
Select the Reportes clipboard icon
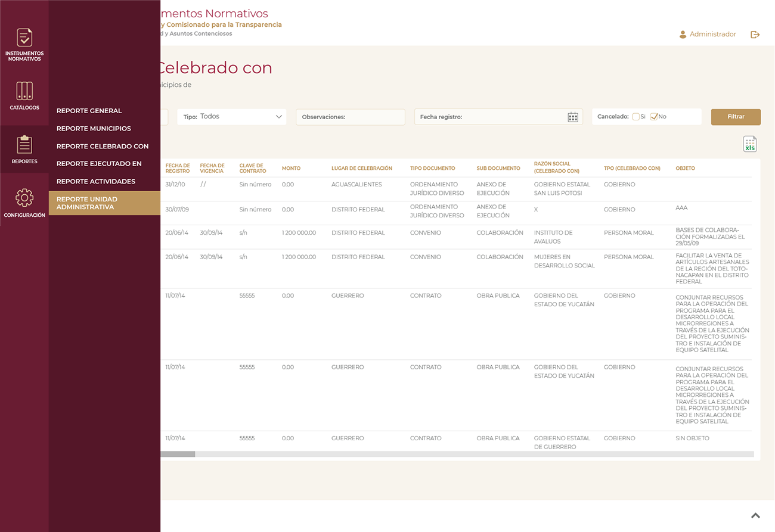click(24, 145)
